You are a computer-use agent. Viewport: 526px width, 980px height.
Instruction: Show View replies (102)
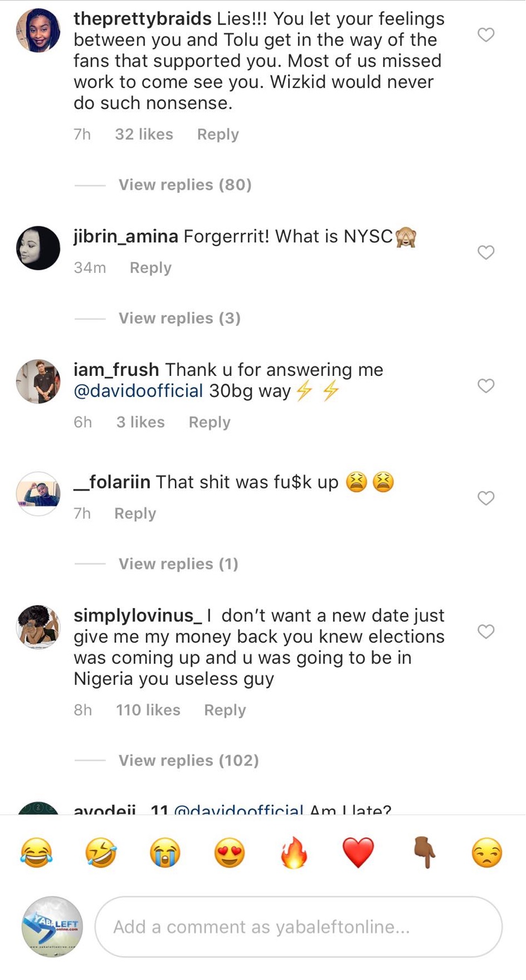click(x=188, y=760)
